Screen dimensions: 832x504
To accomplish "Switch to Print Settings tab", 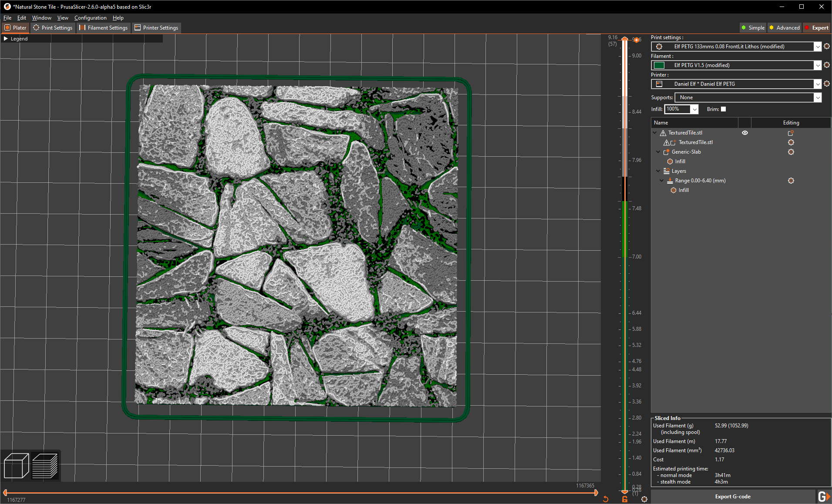I will pyautogui.click(x=53, y=28).
